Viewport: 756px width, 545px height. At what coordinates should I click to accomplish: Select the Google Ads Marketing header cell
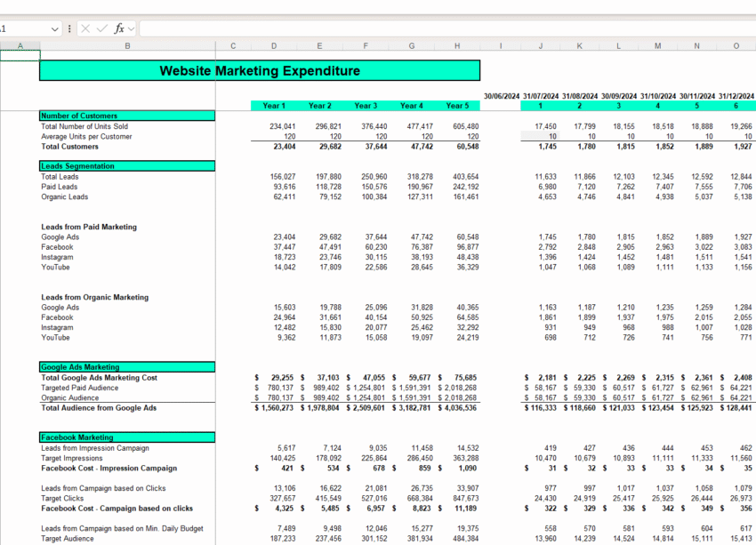[127, 367]
